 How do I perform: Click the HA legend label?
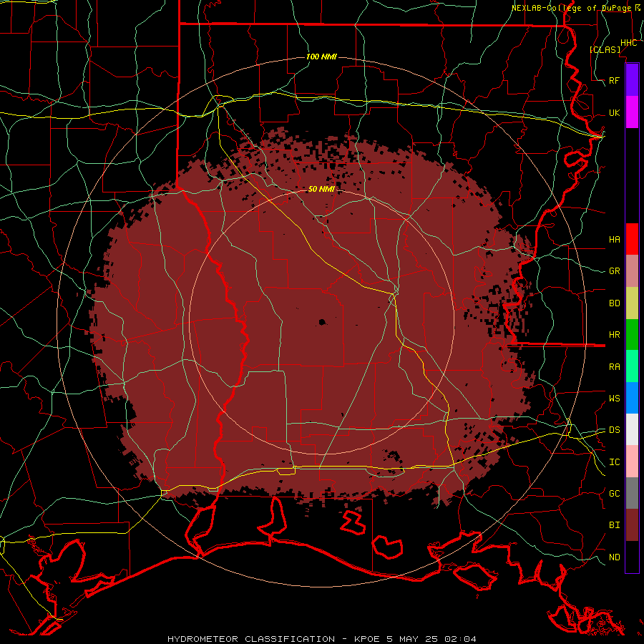[x=615, y=239]
